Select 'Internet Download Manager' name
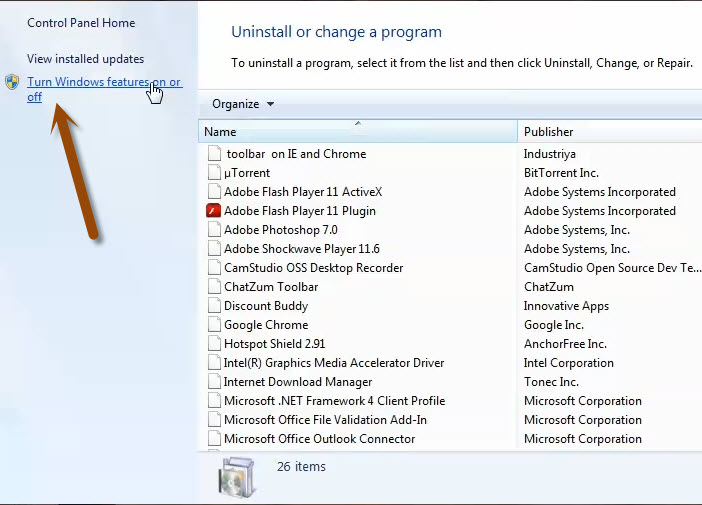Viewport: 702px width, 505px height. click(x=298, y=382)
